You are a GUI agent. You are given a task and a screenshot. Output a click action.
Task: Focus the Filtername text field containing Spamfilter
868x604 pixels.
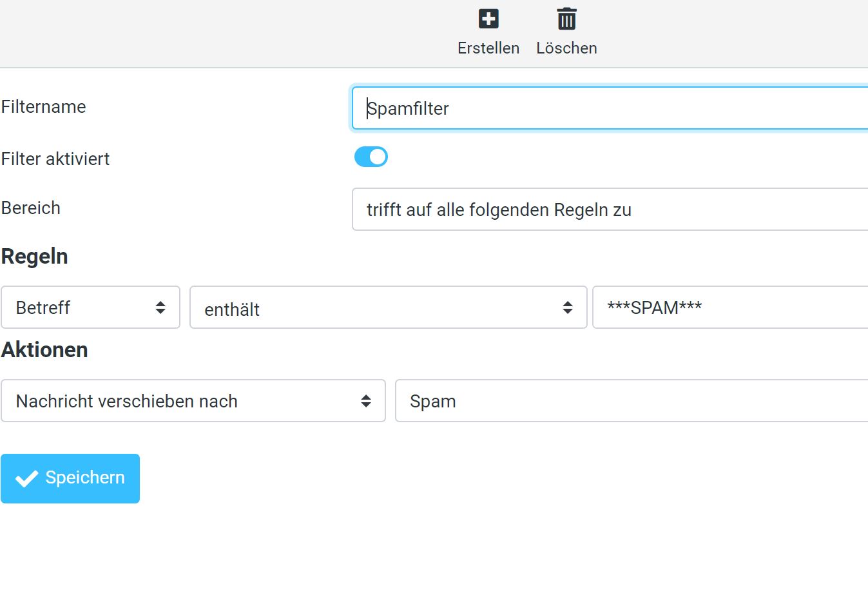(609, 108)
